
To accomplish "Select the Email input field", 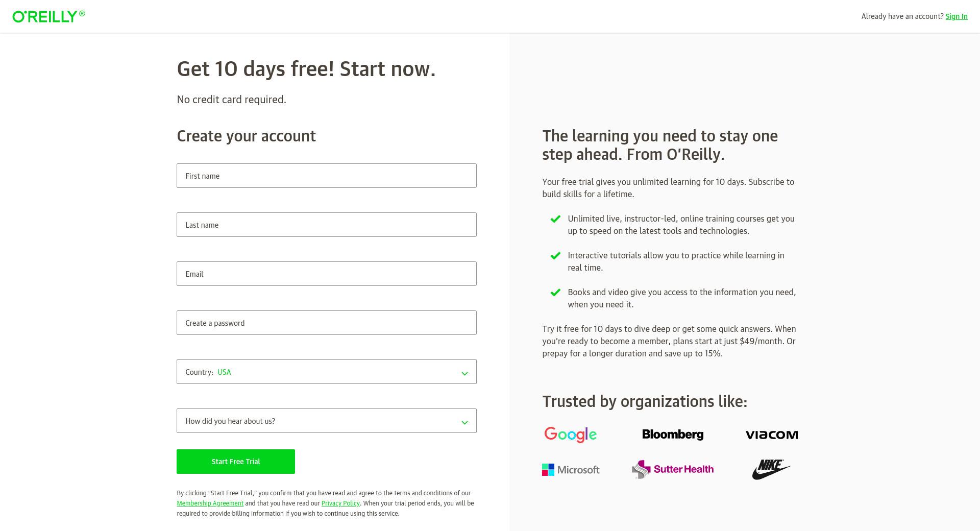I will tap(327, 274).
